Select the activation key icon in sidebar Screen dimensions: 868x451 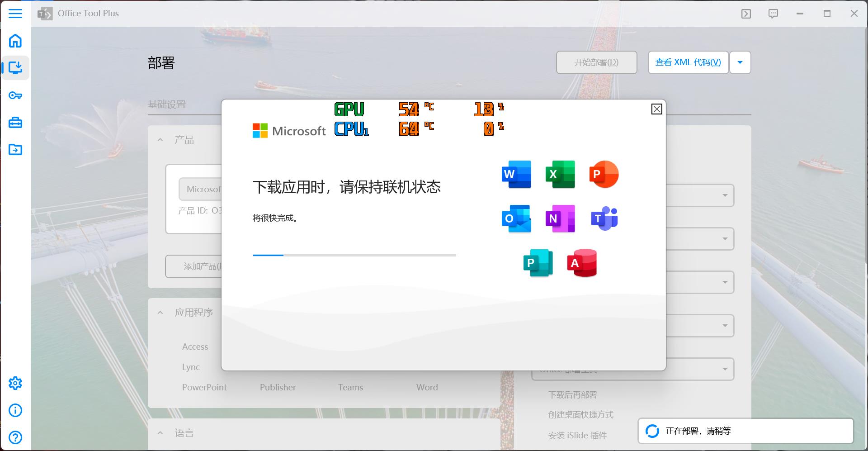pyautogui.click(x=15, y=95)
